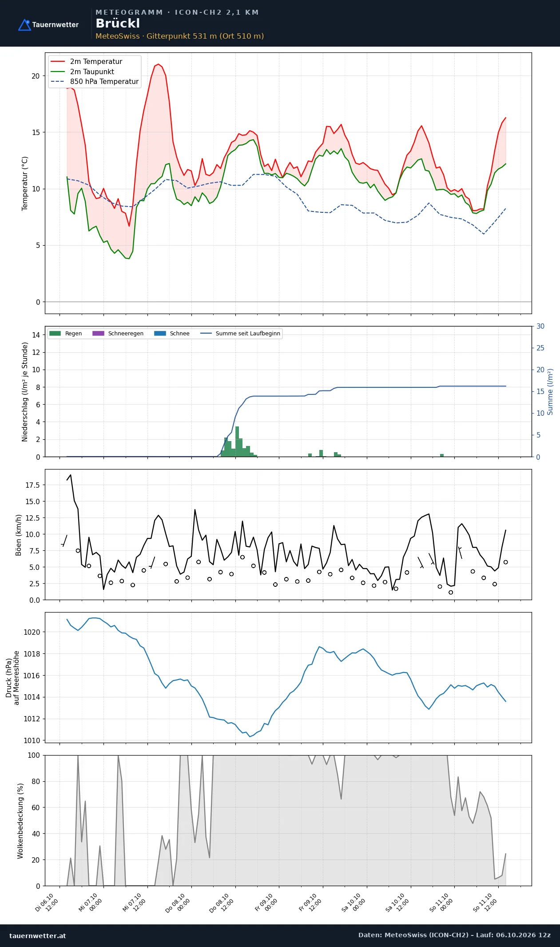
Task: Click the Tauernwetter brand name
Action: pyautogui.click(x=55, y=25)
